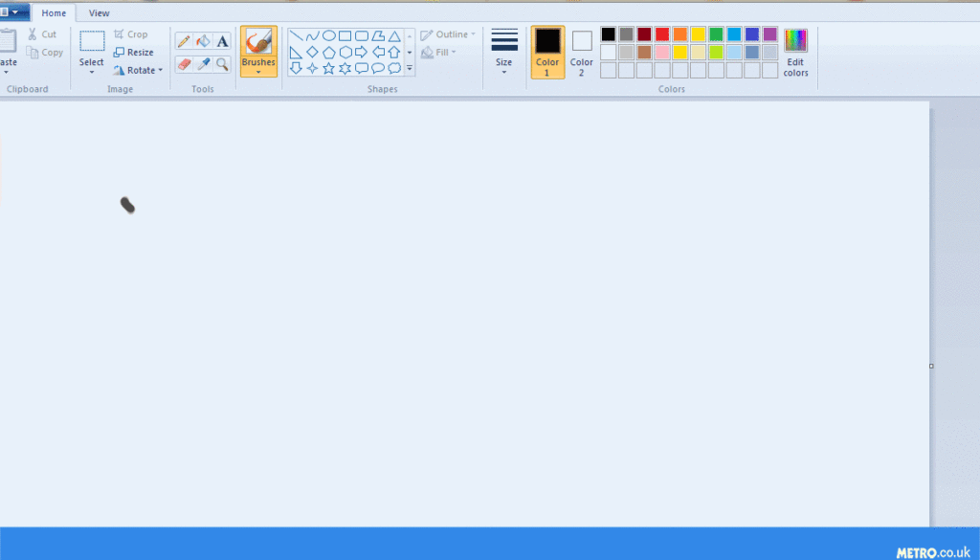This screenshot has width=980, height=560.
Task: Select the Fill with color tool
Action: (x=202, y=40)
